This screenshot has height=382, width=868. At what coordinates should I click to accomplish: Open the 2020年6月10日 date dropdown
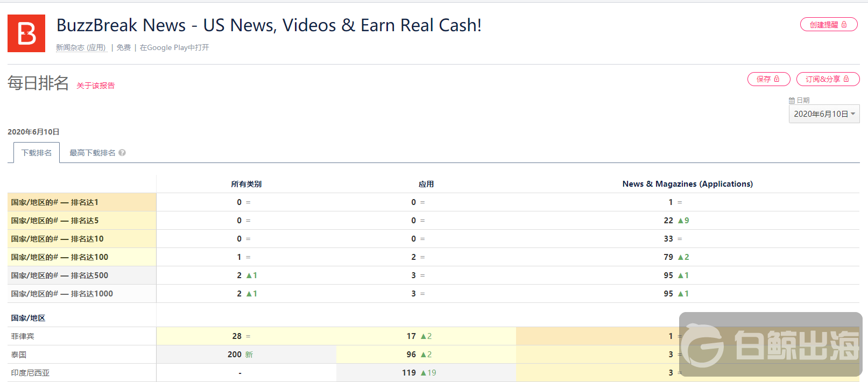(824, 114)
